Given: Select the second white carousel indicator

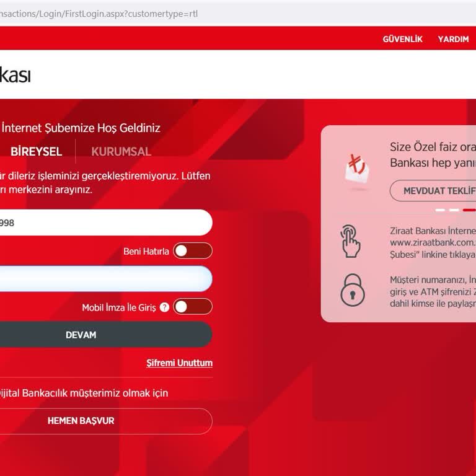Looking at the screenshot, I should (x=454, y=210).
